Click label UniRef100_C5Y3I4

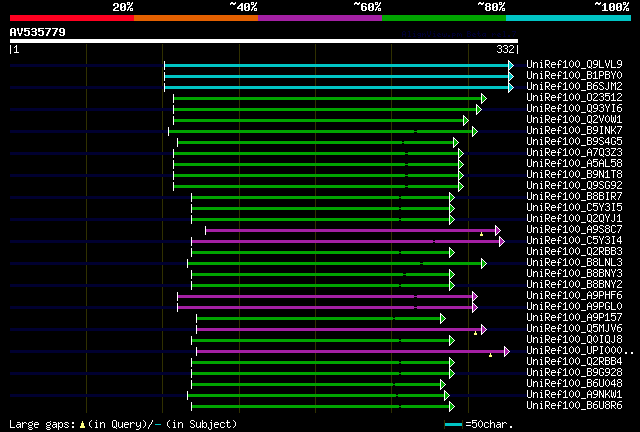tap(574, 241)
